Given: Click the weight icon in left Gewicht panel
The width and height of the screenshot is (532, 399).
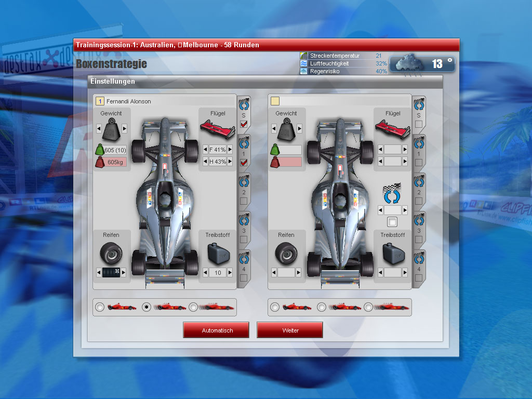Looking at the screenshot, I should click(x=111, y=129).
